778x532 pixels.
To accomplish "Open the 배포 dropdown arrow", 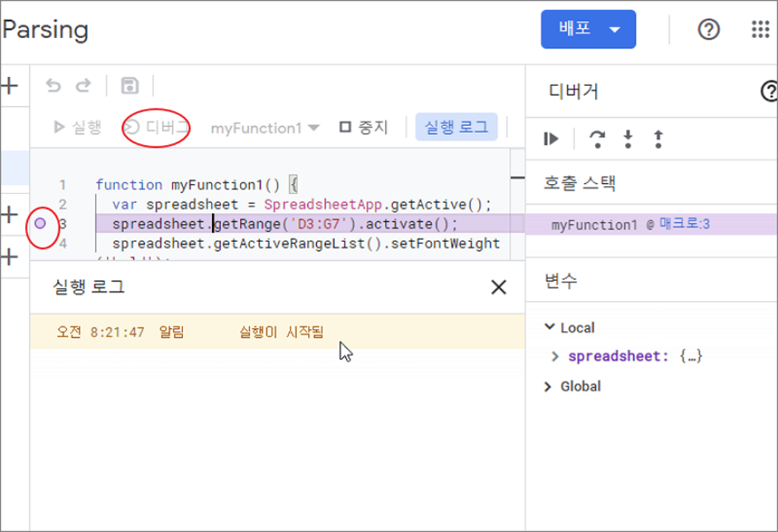I will pos(615,30).
